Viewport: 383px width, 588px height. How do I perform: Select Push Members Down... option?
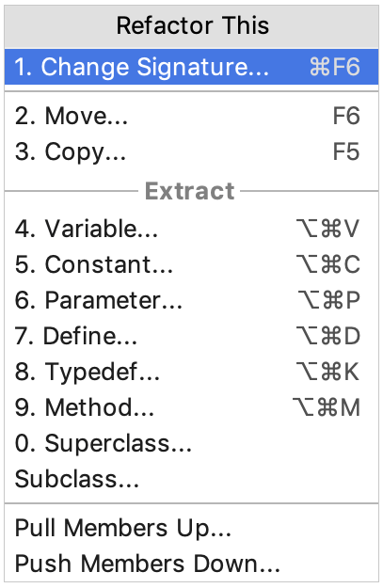[191, 564]
